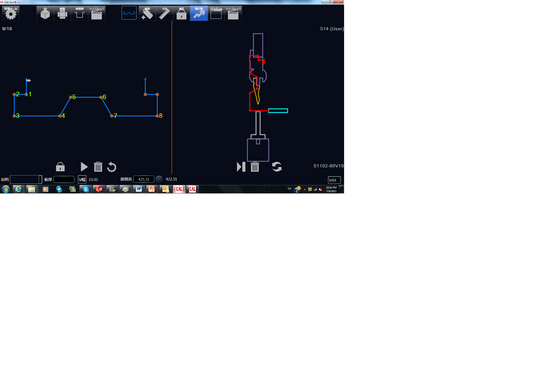Screen dimensions: 560x386
Task: Click the refresh arrows under machine view
Action: pos(276,167)
